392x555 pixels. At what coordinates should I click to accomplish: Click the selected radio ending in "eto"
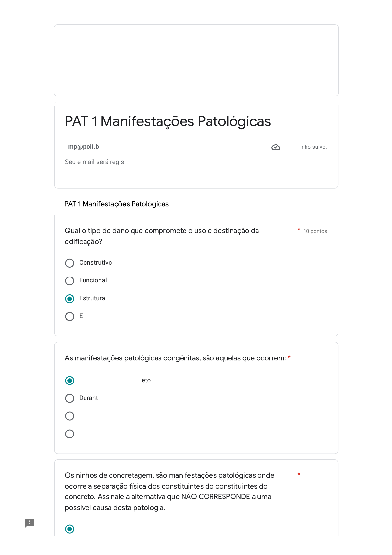(70, 381)
